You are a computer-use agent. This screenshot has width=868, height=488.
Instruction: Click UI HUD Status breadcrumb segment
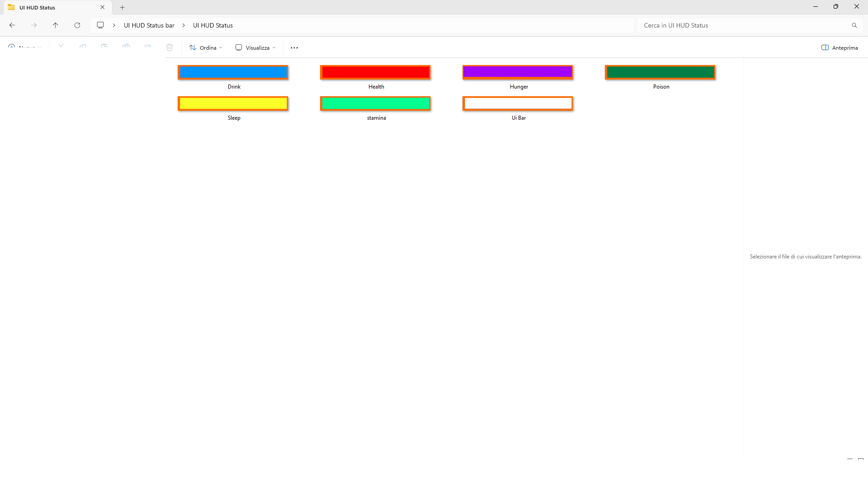(212, 25)
